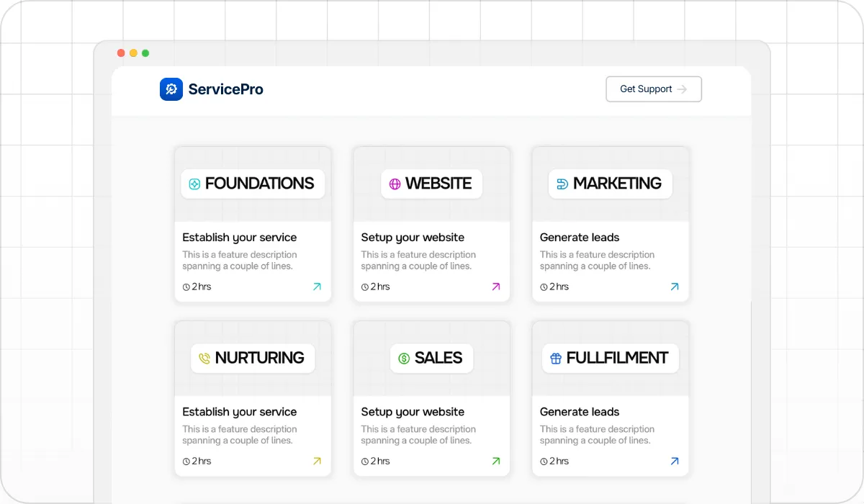This screenshot has height=504, width=864.
Task: Click the Foundations badge icon
Action: pos(194,184)
